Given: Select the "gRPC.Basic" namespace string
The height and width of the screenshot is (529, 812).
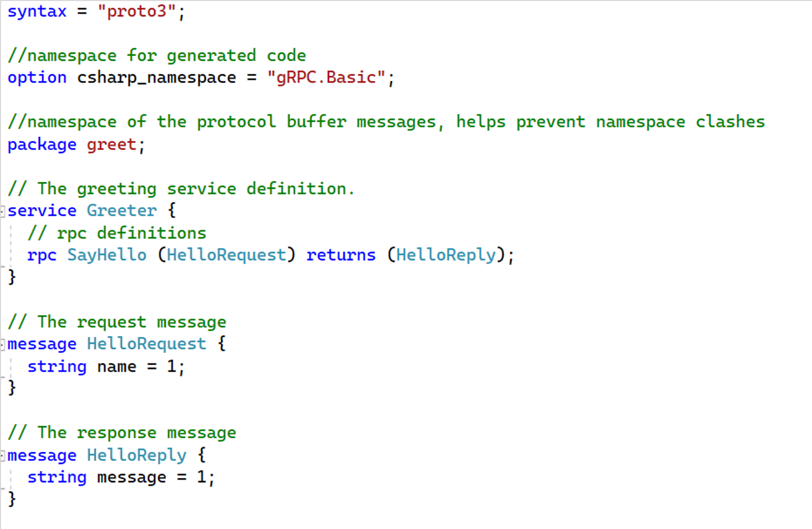Looking at the screenshot, I should (327, 78).
